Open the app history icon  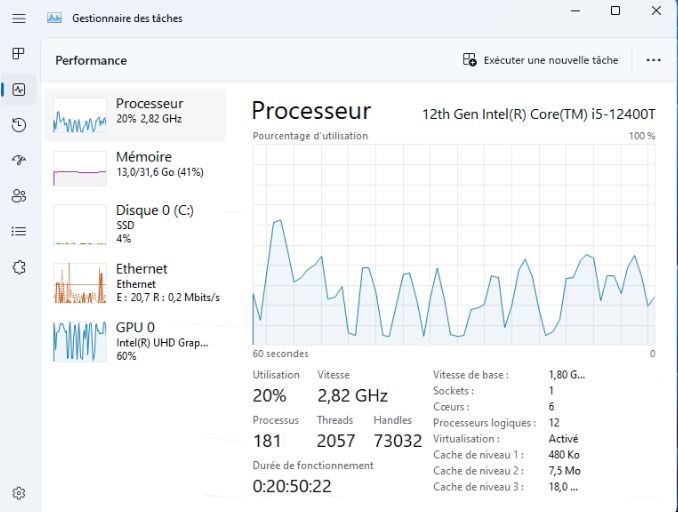(x=18, y=125)
